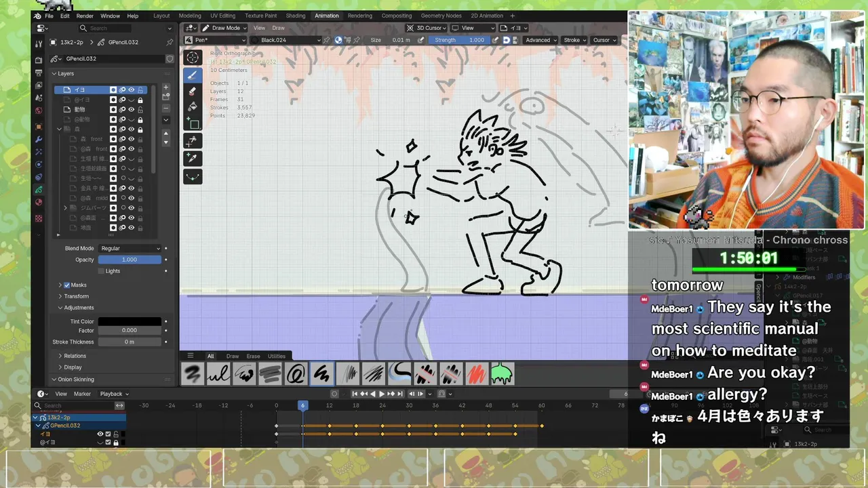This screenshot has height=488, width=868.
Task: Open the Render properties tab
Action: pos(39,60)
